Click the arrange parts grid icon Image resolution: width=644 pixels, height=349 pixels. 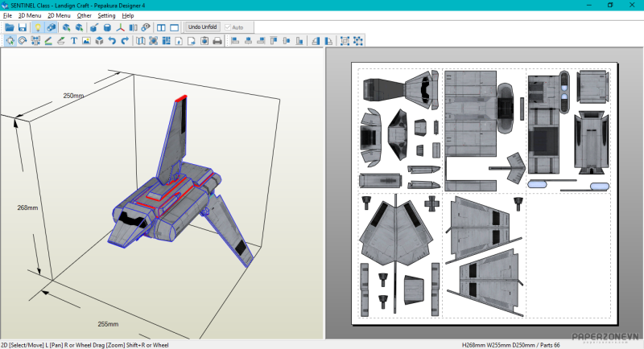pos(166,40)
